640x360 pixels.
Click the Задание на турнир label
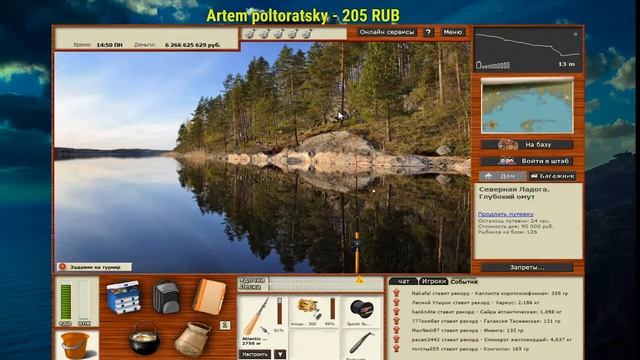(95, 267)
